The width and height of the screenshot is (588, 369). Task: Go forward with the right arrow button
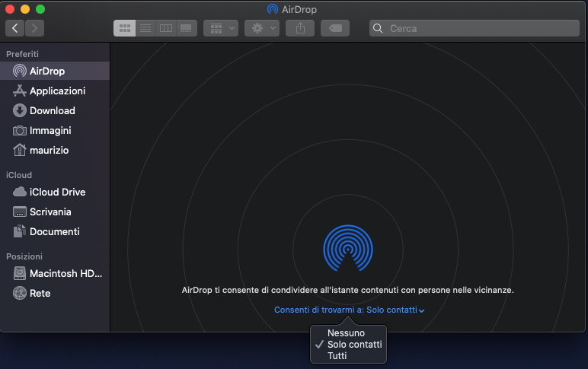34,28
